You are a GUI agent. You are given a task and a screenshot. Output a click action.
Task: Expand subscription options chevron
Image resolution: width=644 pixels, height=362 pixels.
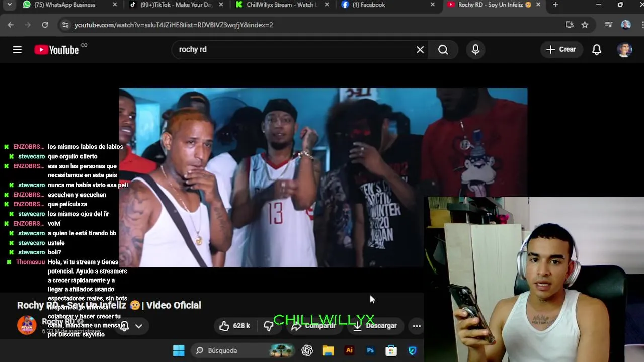138,326
